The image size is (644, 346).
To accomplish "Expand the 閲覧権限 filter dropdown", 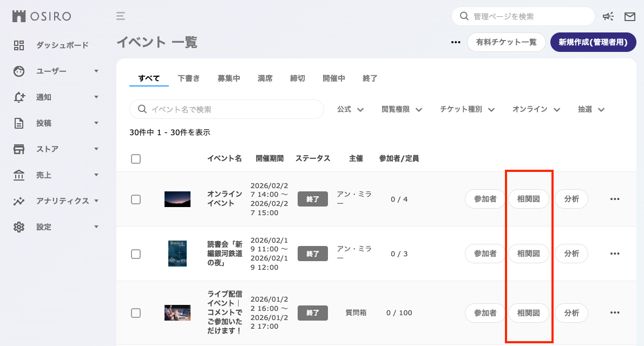I will (402, 110).
